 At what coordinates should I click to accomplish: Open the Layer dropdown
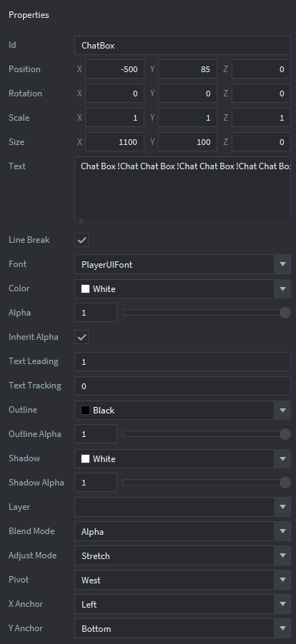pyautogui.click(x=182, y=507)
